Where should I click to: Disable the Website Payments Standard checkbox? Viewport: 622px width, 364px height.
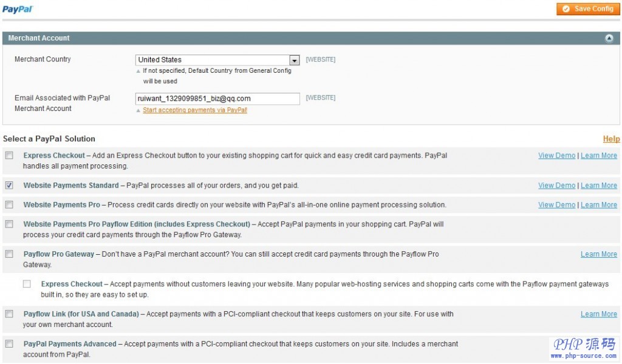(8, 185)
